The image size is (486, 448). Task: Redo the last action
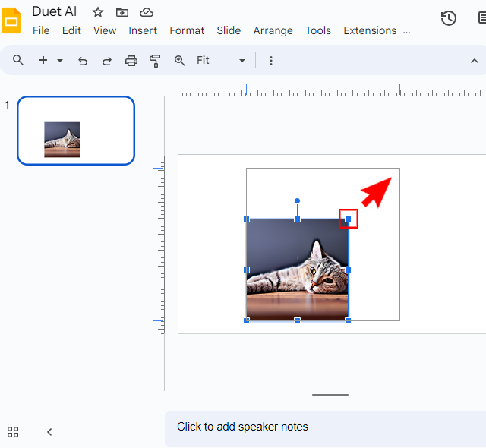pyautogui.click(x=107, y=61)
